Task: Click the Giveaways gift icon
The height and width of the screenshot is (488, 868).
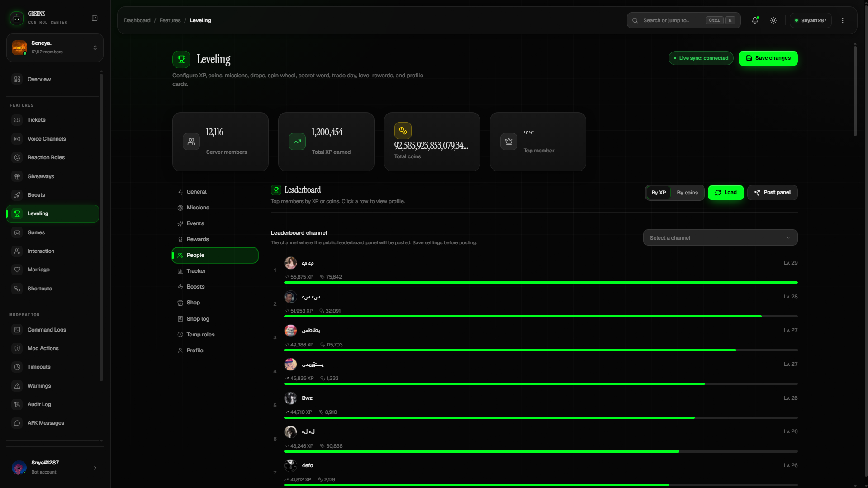Action: (x=17, y=176)
